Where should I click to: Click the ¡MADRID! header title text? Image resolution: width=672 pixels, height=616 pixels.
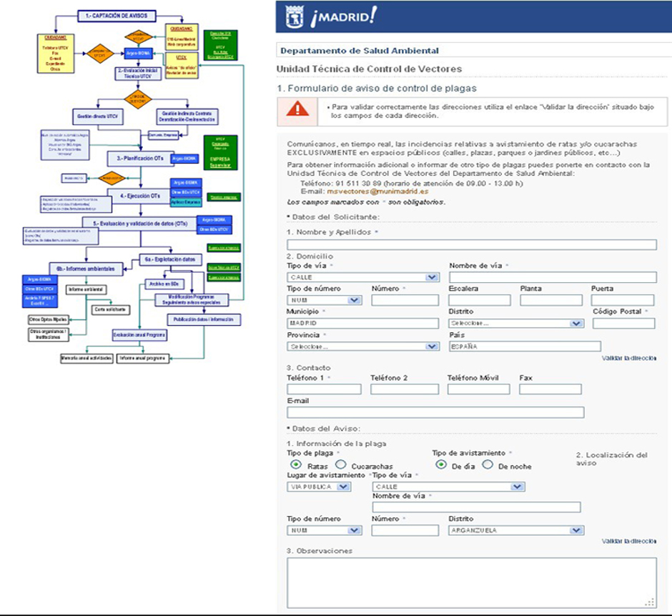pos(343,17)
